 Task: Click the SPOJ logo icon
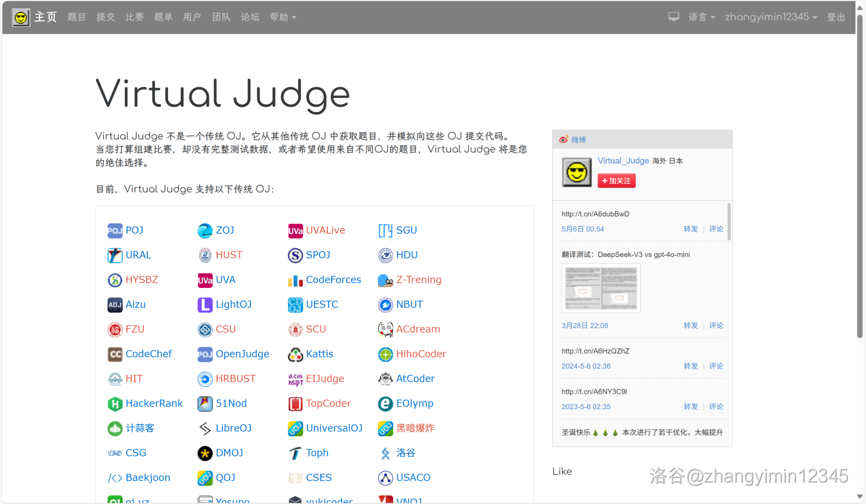tap(295, 255)
